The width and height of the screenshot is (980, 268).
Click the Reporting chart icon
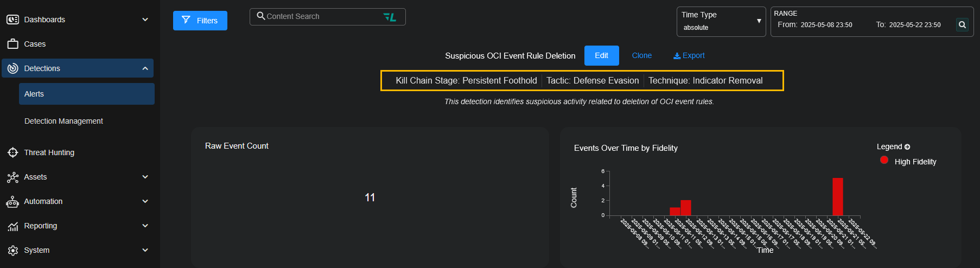coord(12,226)
